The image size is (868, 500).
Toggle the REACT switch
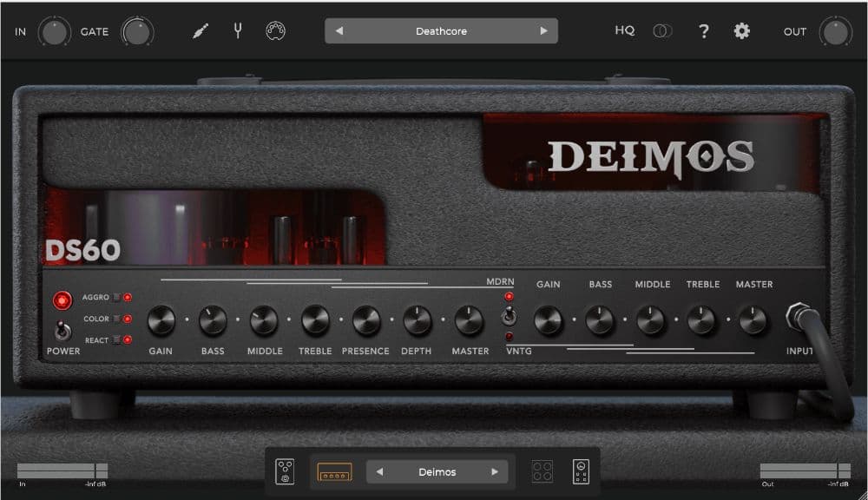point(117,340)
